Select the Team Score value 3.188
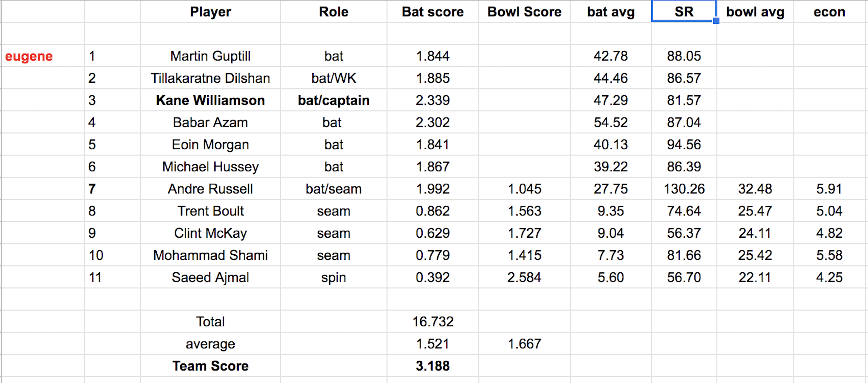Image resolution: width=868 pixels, height=383 pixels. point(432,366)
